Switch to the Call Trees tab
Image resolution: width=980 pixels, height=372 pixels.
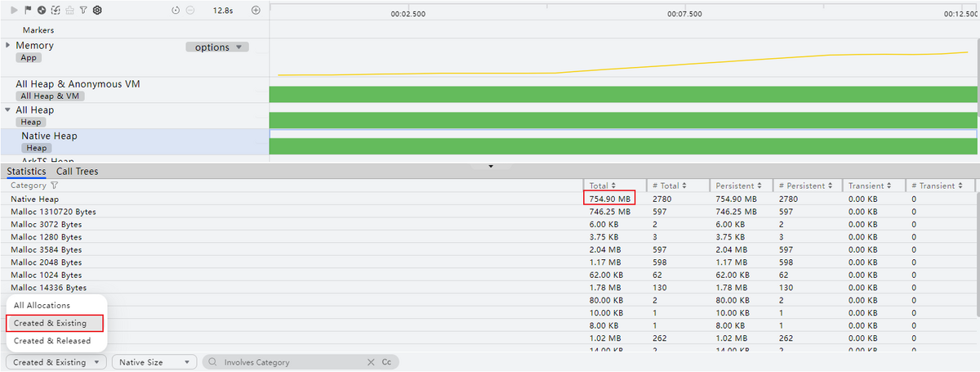click(x=77, y=172)
